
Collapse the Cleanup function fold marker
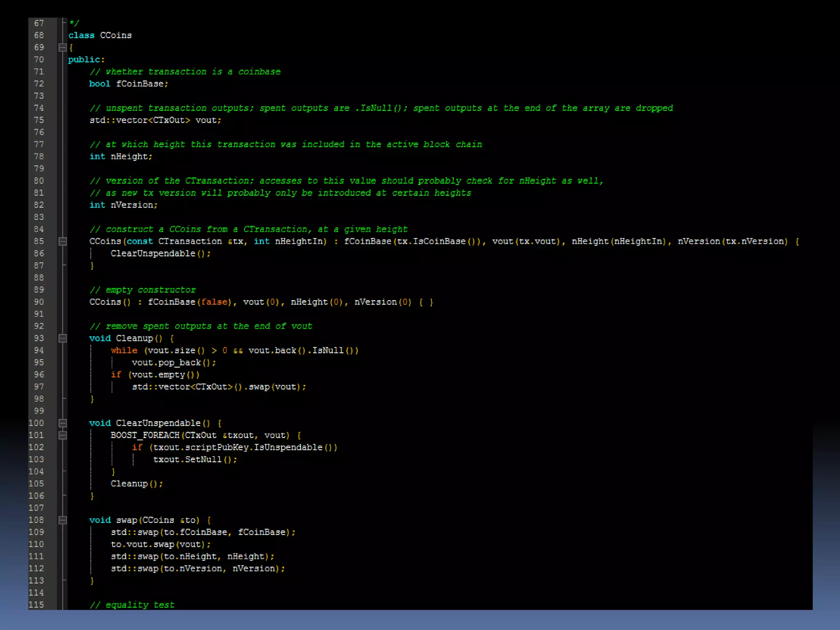(62, 338)
